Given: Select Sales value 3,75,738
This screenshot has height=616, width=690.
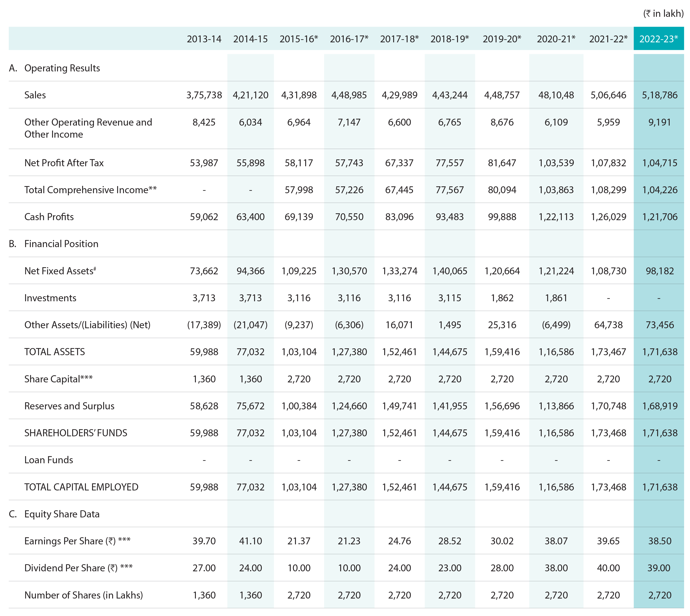Looking at the screenshot, I should [x=204, y=95].
